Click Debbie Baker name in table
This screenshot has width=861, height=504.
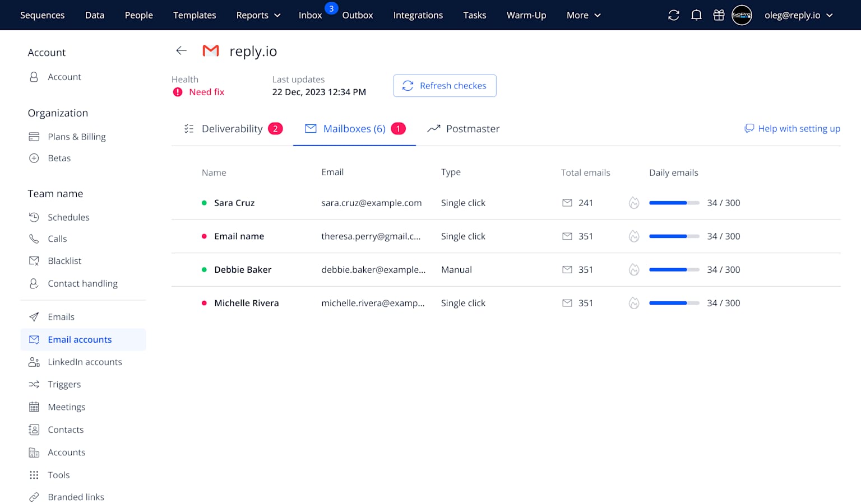[x=243, y=270]
